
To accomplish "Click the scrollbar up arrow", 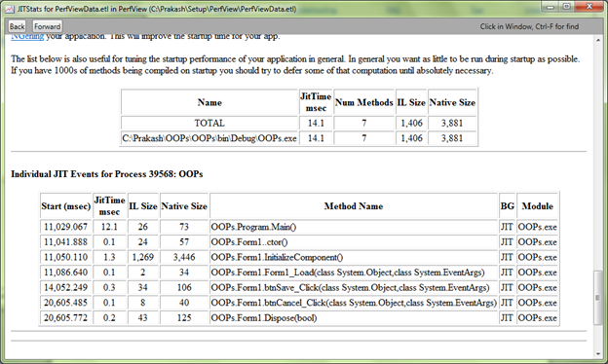I will tap(598, 40).
